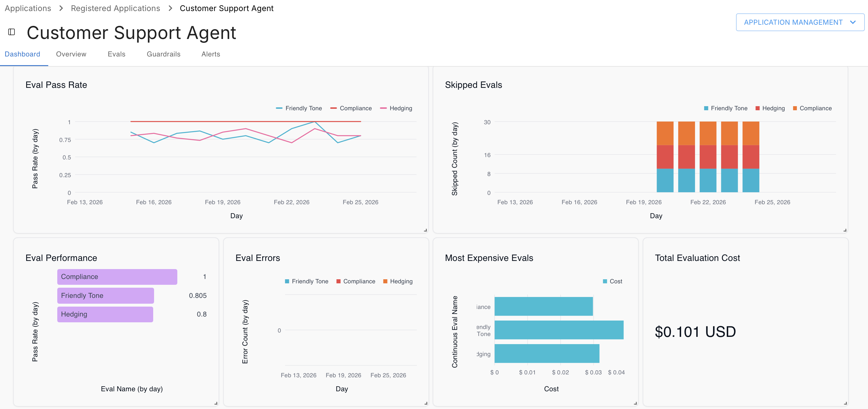
Task: Click the Compliance bar in Eval Performance
Action: [117, 277]
